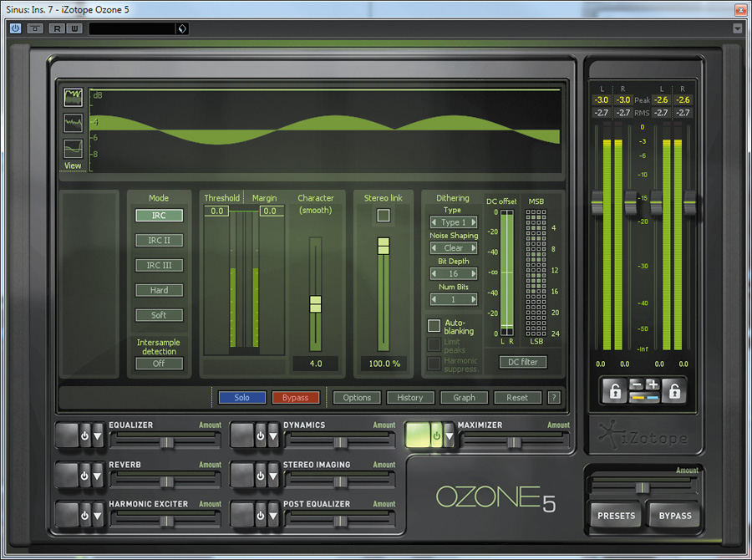Toggle Harmonic Exciter module power button

click(85, 516)
